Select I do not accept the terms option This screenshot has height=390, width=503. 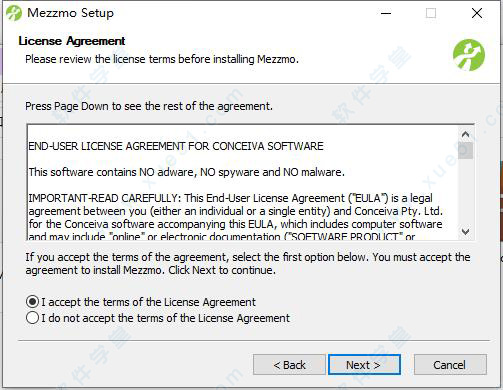(x=32, y=318)
